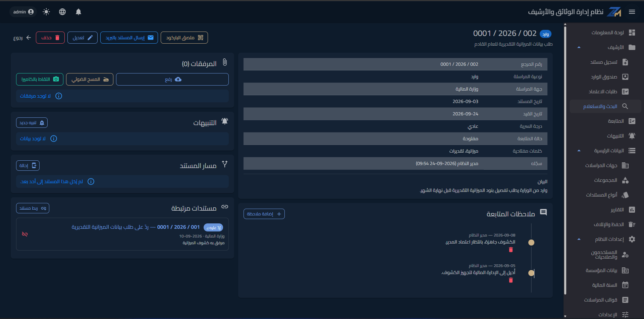Viewport: 644px width, 319px height.
Task: Collapse the الأرشيف sidebar section
Action: coord(605,47)
